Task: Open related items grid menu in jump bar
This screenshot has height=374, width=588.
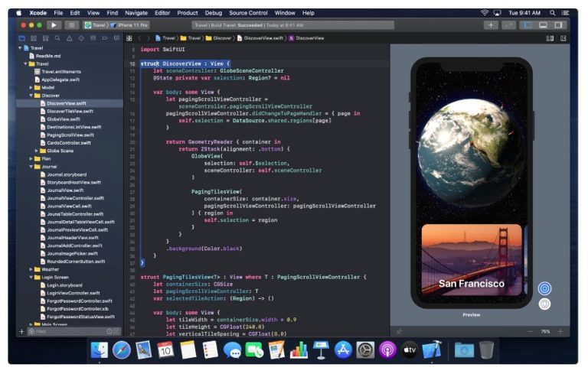Action: (x=129, y=38)
